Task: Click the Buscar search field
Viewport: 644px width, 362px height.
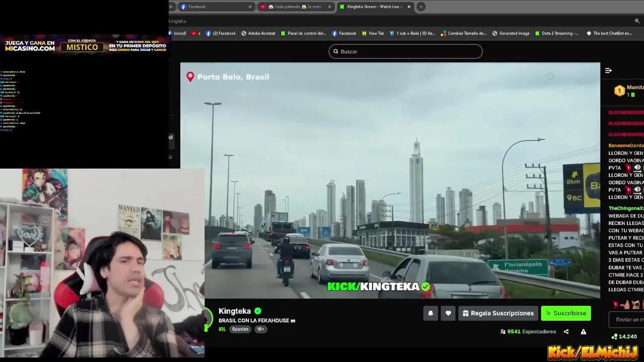Action: (x=406, y=51)
